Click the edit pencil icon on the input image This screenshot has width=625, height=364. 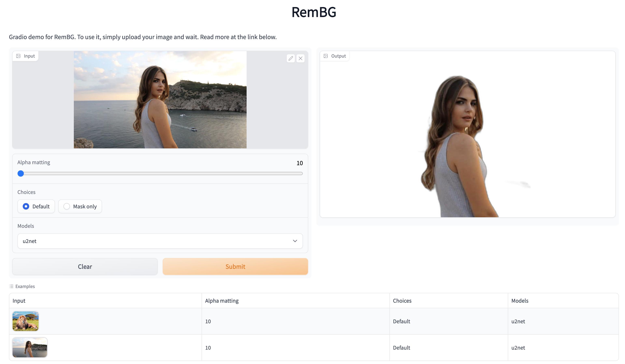tap(291, 59)
